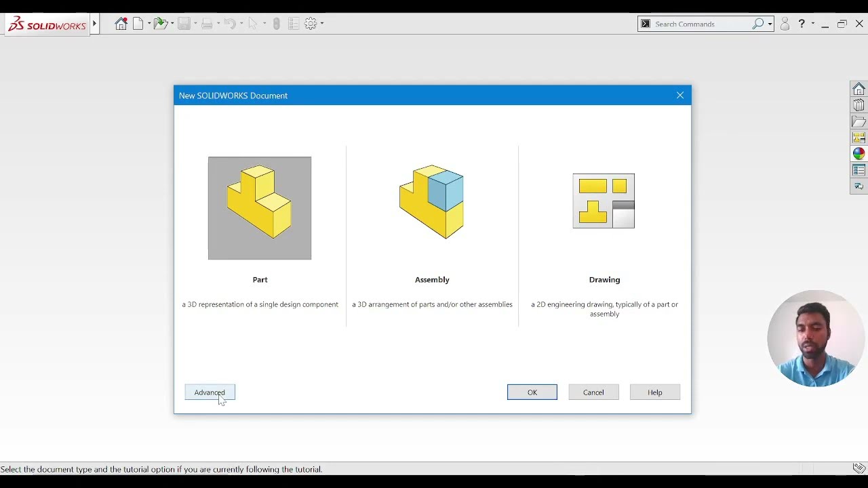Click the New document toolbar icon
This screenshot has height=488, width=868.
pyautogui.click(x=138, y=24)
